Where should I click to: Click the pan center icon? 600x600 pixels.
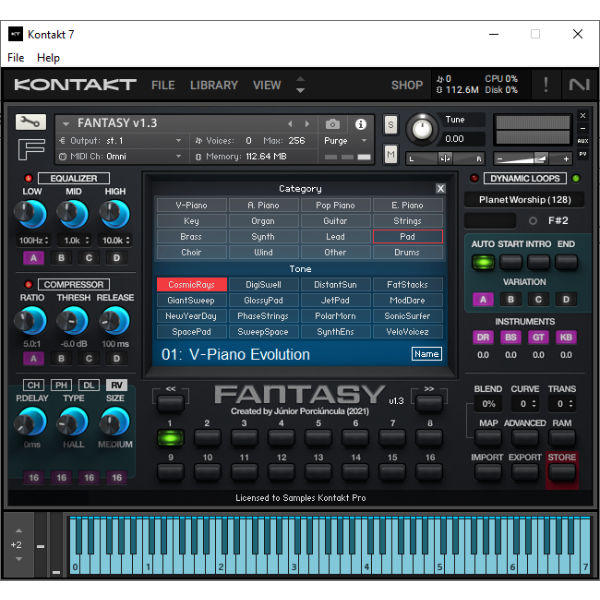445,158
